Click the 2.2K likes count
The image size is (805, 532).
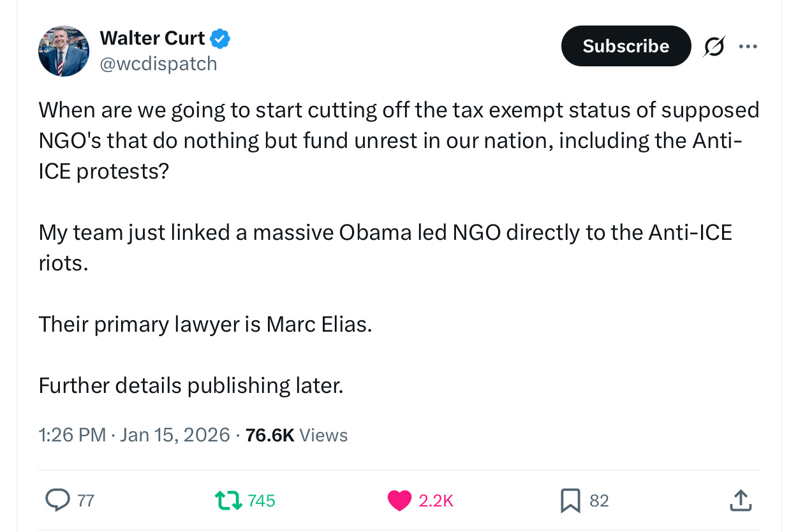coord(436,501)
